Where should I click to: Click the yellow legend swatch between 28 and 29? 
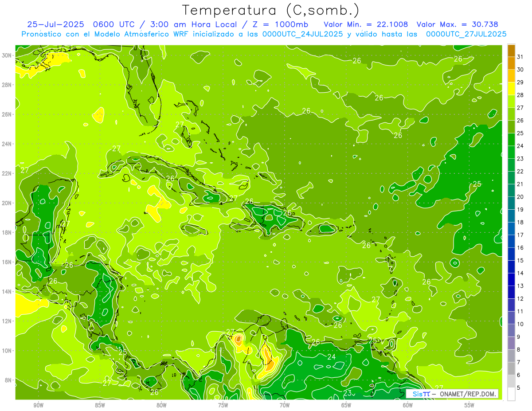pyautogui.click(x=511, y=88)
